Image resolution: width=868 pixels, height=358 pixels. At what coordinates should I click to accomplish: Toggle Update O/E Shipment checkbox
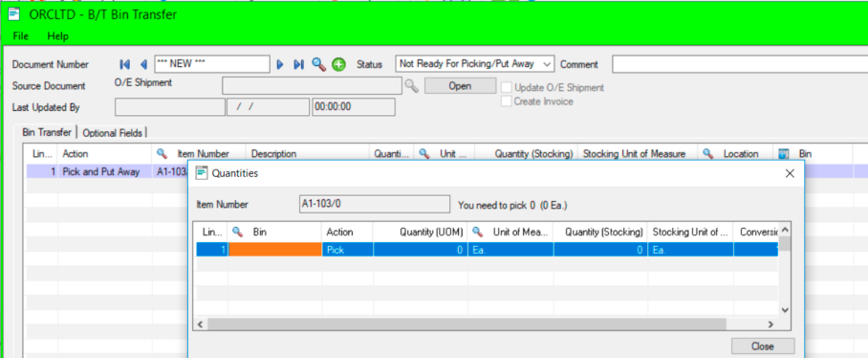coord(506,87)
